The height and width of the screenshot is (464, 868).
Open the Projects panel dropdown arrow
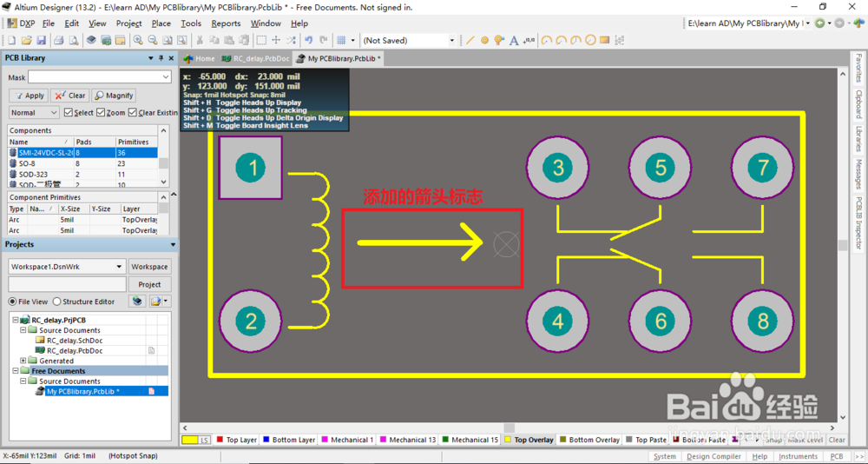point(173,244)
